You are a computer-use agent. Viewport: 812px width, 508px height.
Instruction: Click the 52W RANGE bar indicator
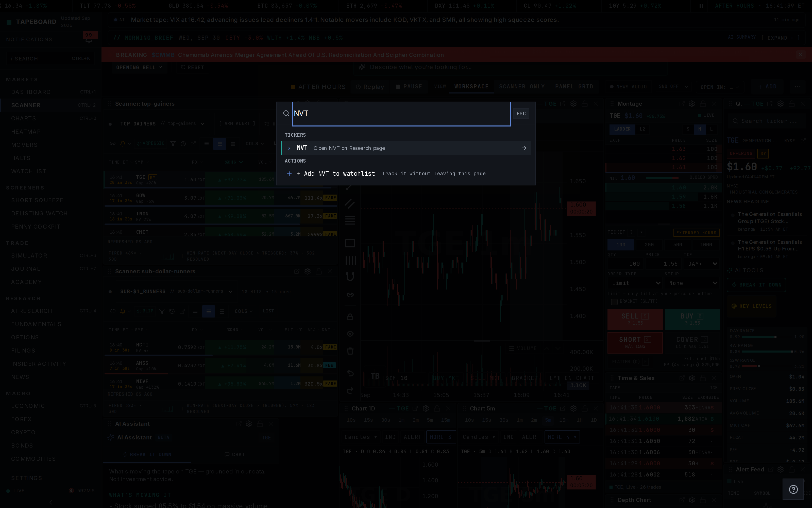coord(767,366)
